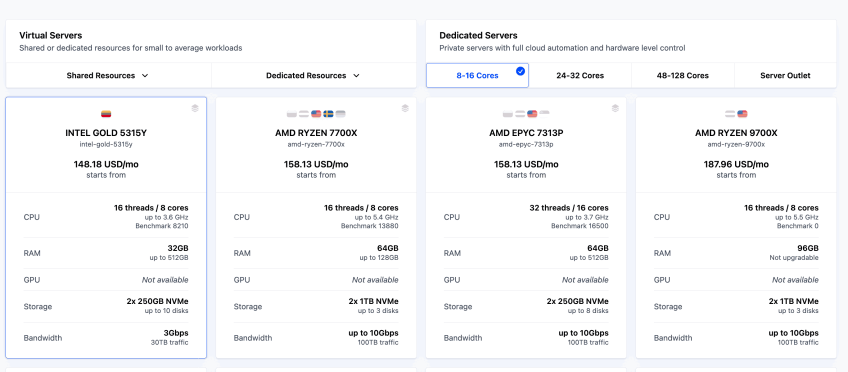Click the Benchmark 13880 text

point(370,226)
